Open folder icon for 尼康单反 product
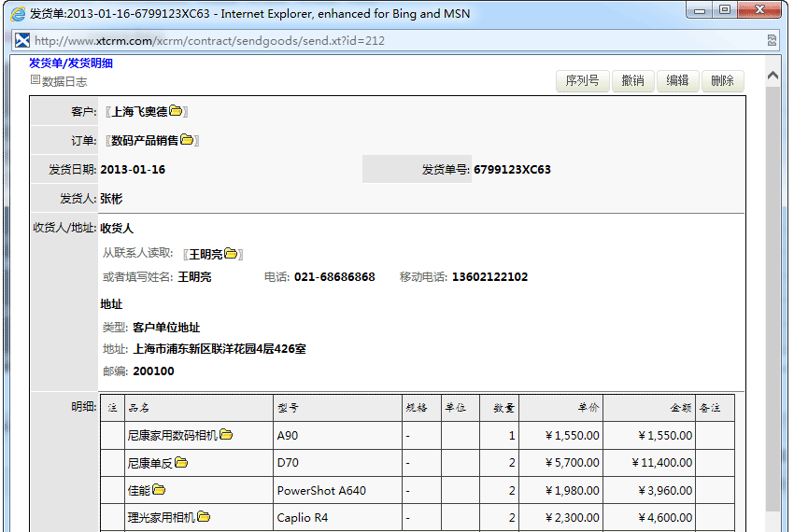Screen dimensions: 794x532 click(x=181, y=462)
